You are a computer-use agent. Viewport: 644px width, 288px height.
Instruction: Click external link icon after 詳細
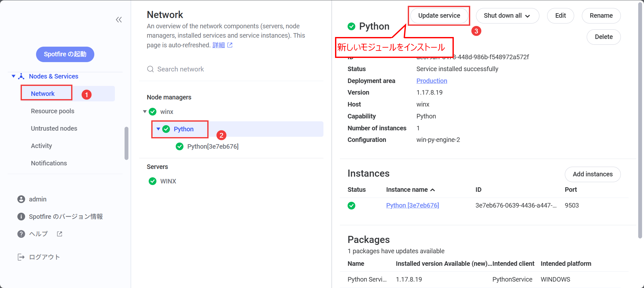(230, 45)
